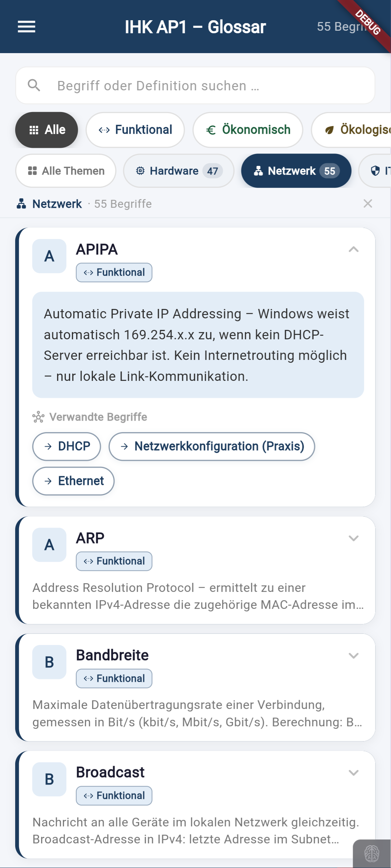The image size is (391, 868).
Task: Click the brain icon in bottom corner
Action: point(371,854)
